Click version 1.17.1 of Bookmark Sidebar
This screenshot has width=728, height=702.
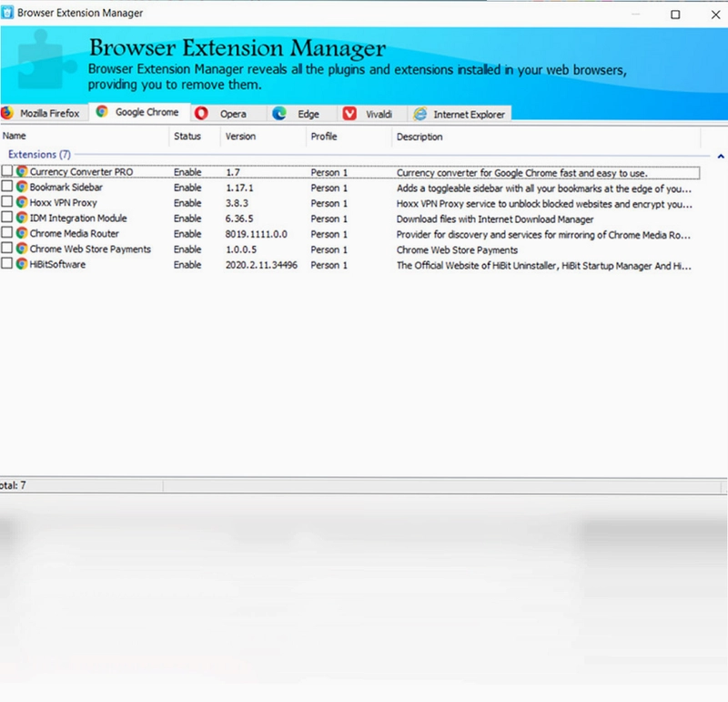(x=239, y=188)
